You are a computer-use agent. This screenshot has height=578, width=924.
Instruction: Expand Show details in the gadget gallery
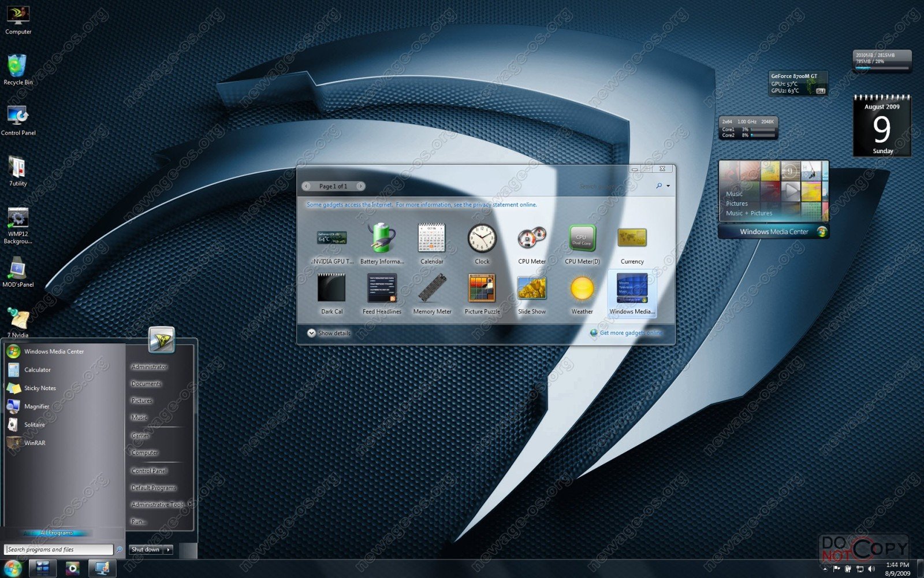pos(329,333)
